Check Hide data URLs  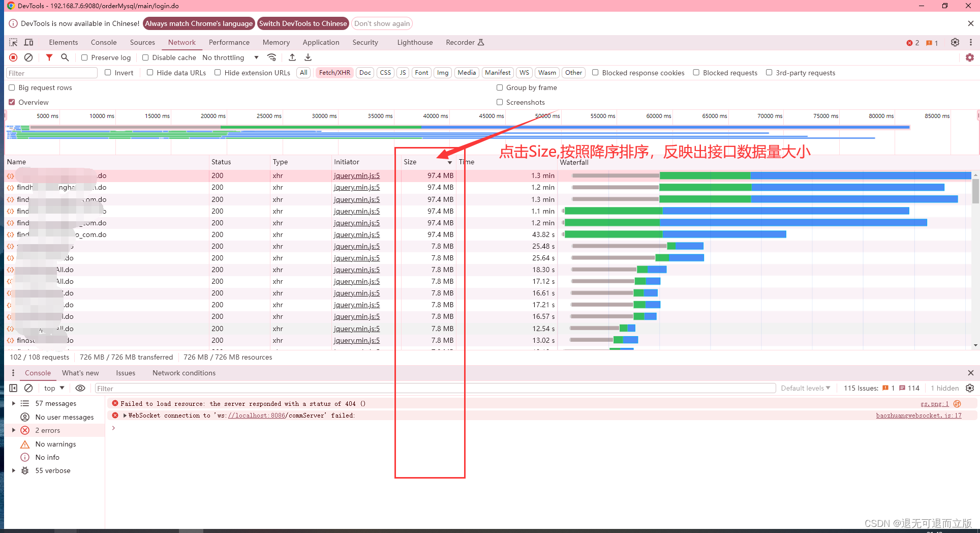(x=150, y=73)
